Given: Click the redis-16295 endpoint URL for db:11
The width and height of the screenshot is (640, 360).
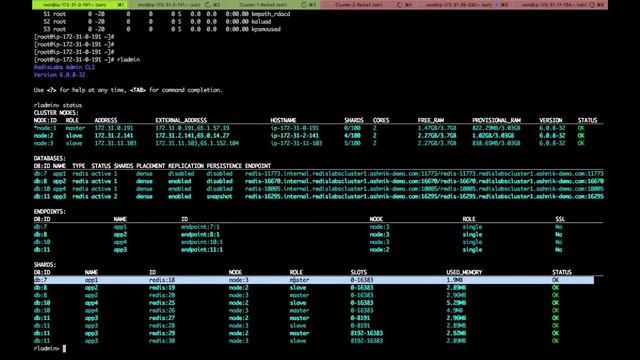Looking at the screenshot, I should [424, 197].
